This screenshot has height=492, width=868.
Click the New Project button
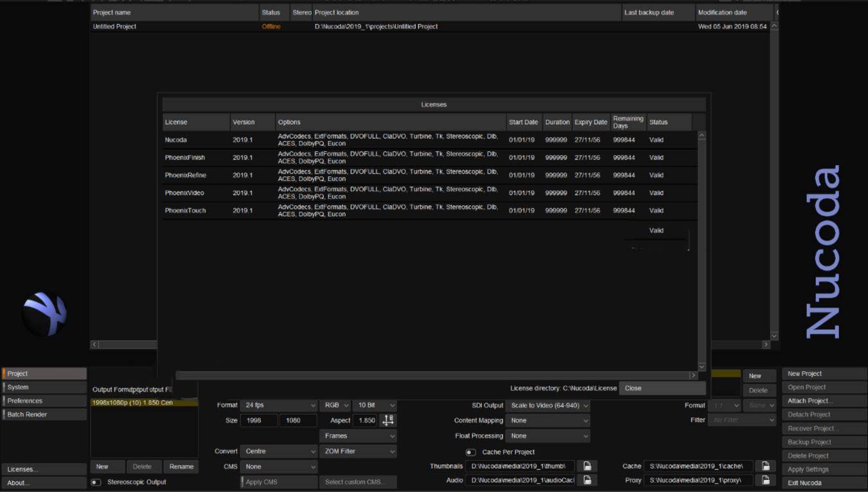[x=824, y=374]
